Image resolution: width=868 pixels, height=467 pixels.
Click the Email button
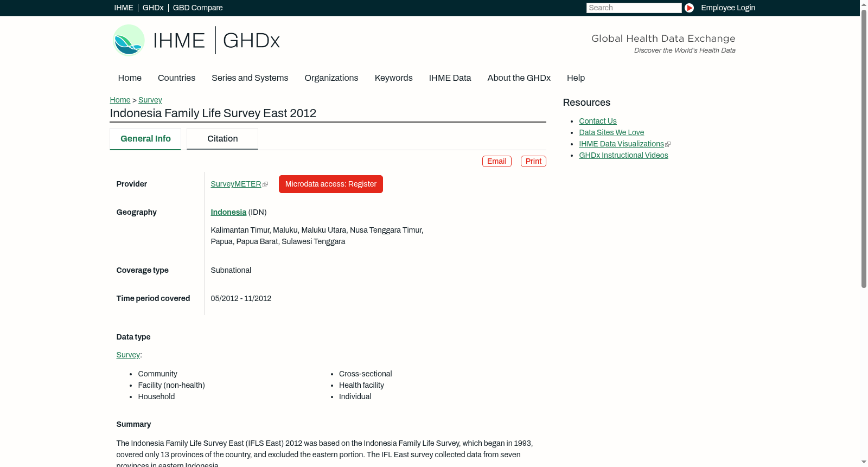[497, 161]
